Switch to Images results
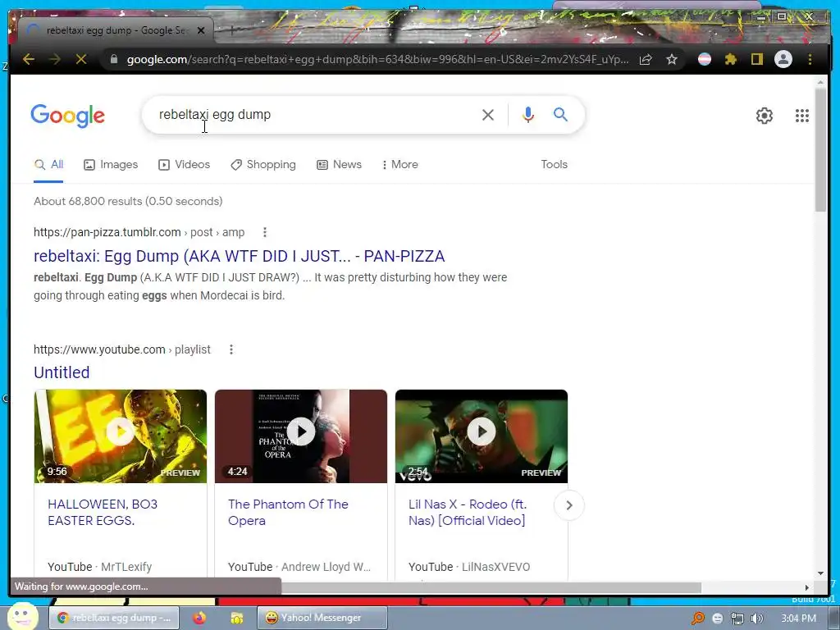 pos(111,164)
